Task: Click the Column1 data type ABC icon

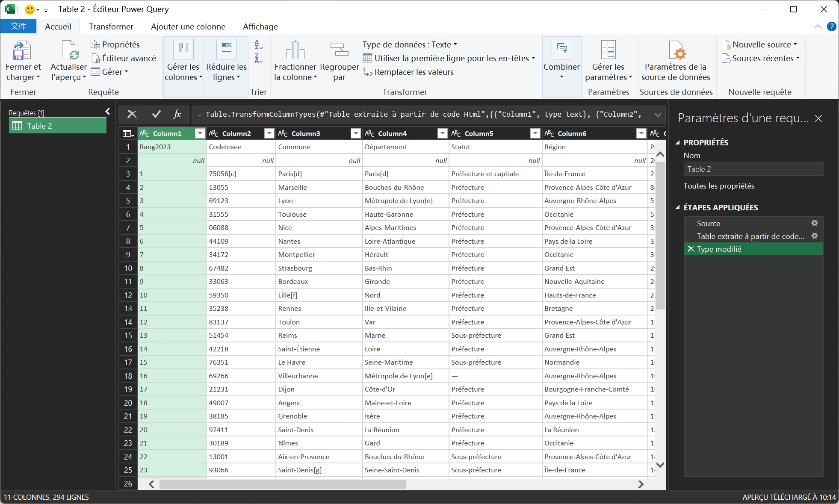Action: pyautogui.click(x=145, y=133)
